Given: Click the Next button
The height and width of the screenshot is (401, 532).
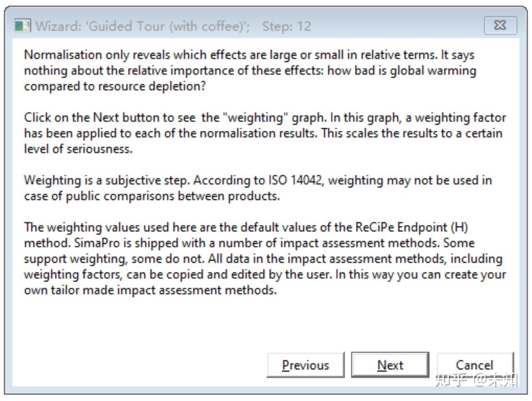Looking at the screenshot, I should [390, 365].
